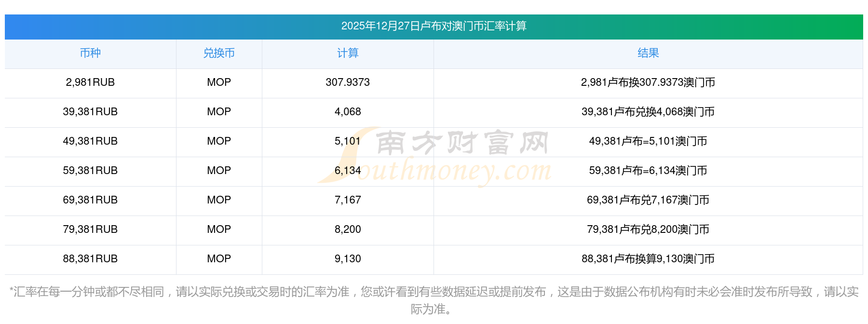Screen dimensions: 868x324
Task: Click result 49,381卢布=5,101澳门币
Action: coord(648,141)
